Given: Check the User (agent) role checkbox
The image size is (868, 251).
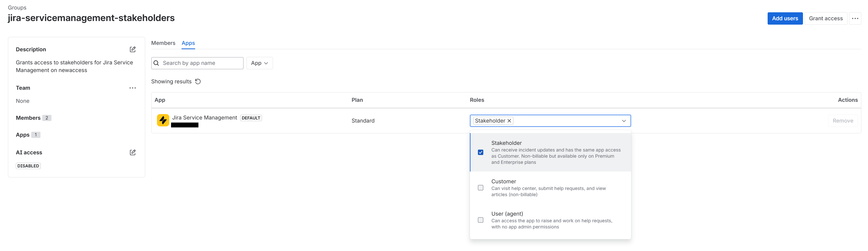Looking at the screenshot, I should pos(481,220).
